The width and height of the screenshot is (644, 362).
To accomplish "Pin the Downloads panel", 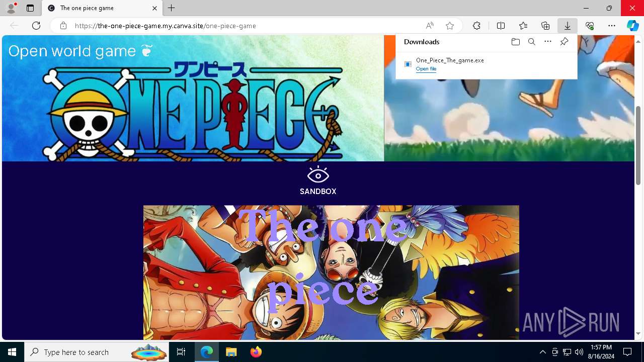I will 564,42.
